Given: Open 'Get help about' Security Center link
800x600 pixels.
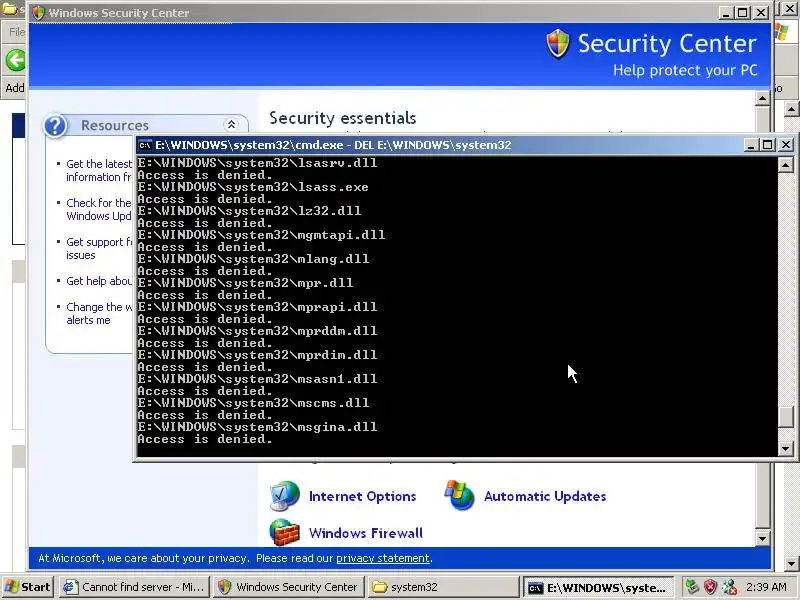Looking at the screenshot, I should tap(99, 281).
